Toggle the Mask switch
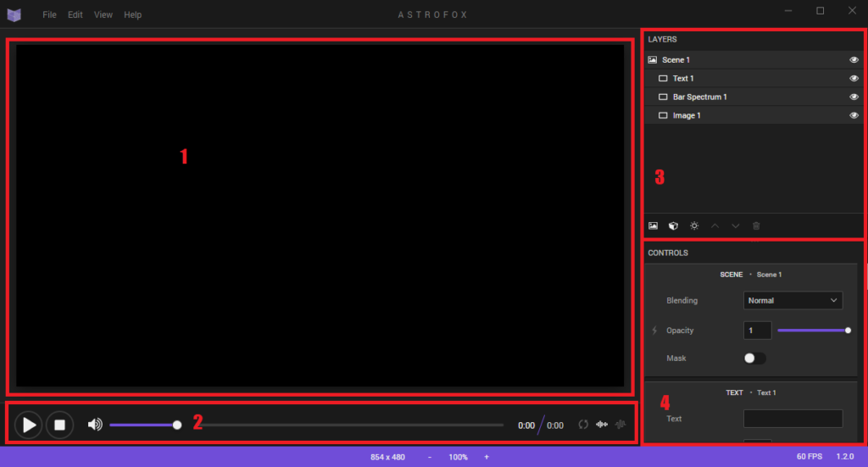868x467 pixels. [754, 358]
